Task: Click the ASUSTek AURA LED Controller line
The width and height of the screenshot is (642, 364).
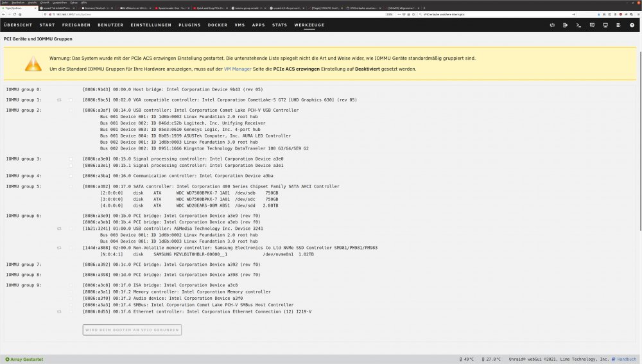Action: 195,136
